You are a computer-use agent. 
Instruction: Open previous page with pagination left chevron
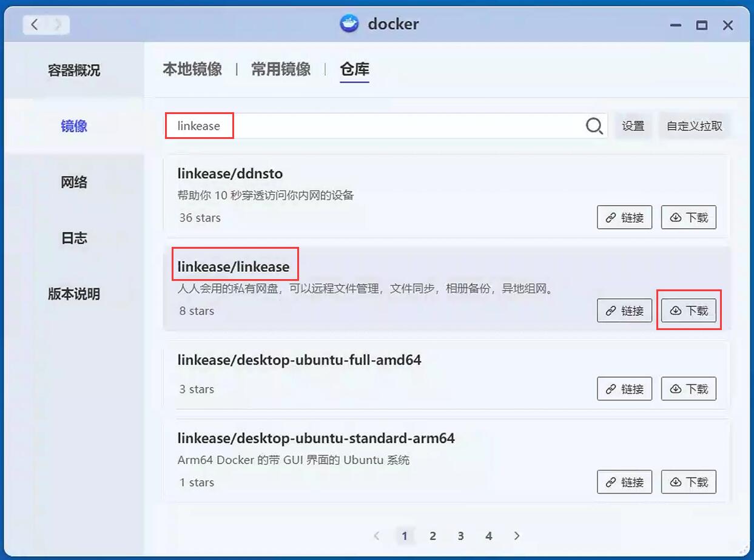[x=377, y=536]
